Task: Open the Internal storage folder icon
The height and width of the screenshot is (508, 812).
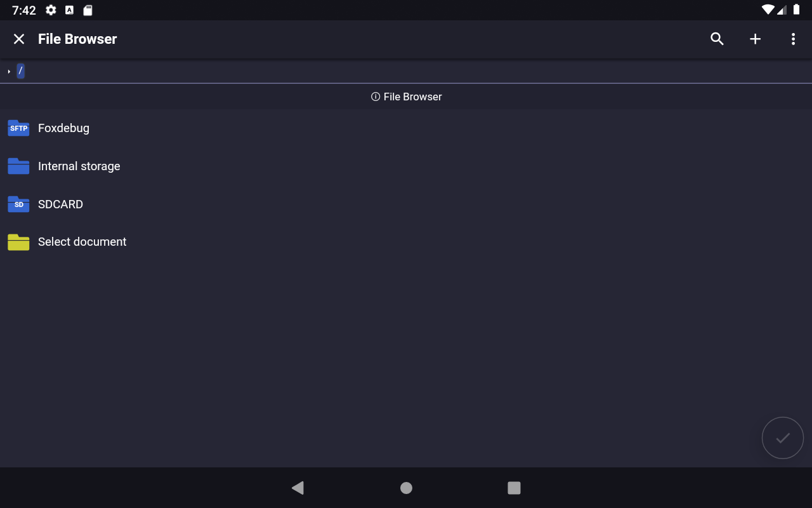Action: (x=18, y=166)
